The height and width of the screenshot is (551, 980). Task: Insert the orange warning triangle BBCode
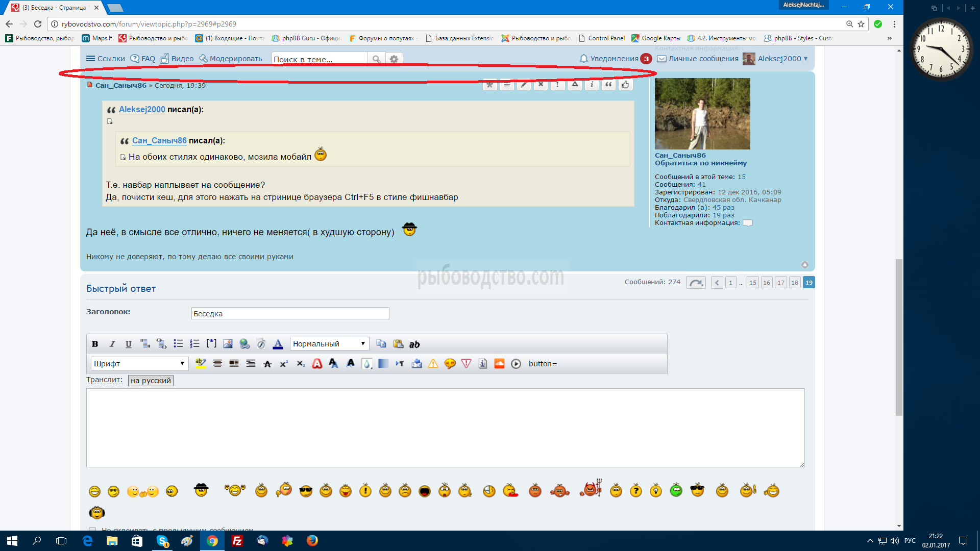433,364
